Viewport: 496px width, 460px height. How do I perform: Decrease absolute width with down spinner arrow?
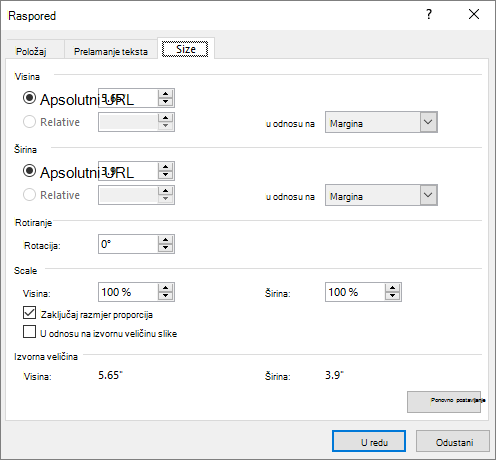click(166, 175)
